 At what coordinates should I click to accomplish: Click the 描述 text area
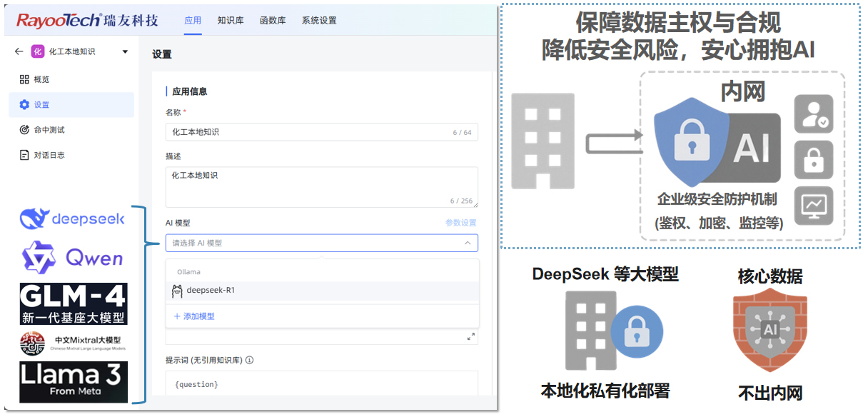point(321,186)
